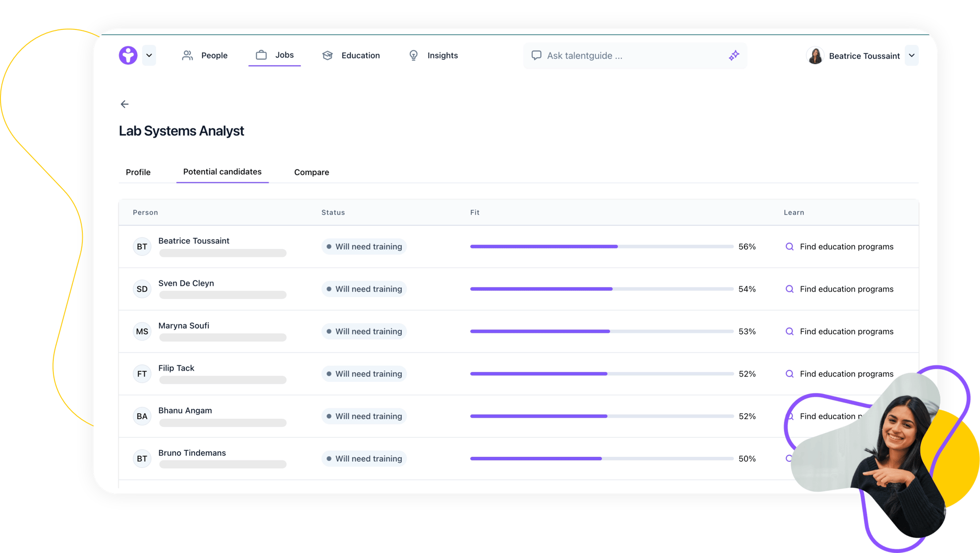Click the BA initials avatar for Bhanu Angam
Image resolution: width=980 pixels, height=553 pixels.
click(142, 416)
